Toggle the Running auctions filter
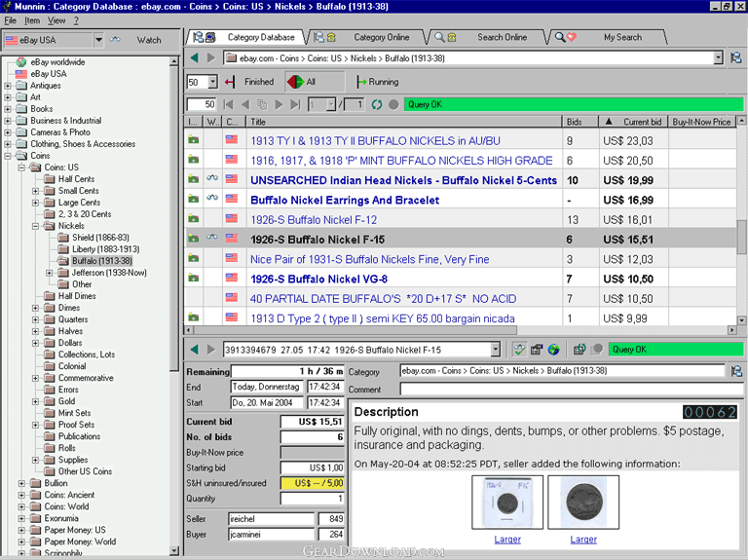The image size is (748, 560). pyautogui.click(x=377, y=82)
